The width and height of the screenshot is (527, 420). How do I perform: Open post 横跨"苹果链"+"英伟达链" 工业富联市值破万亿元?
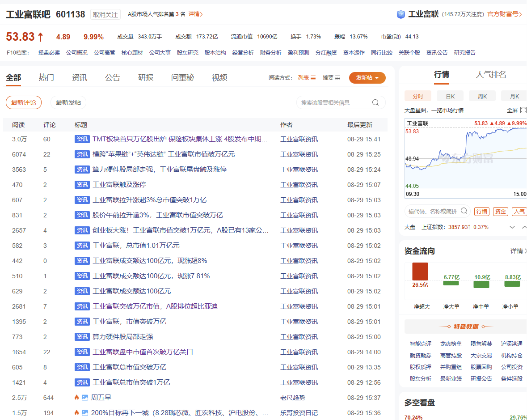[x=163, y=154]
